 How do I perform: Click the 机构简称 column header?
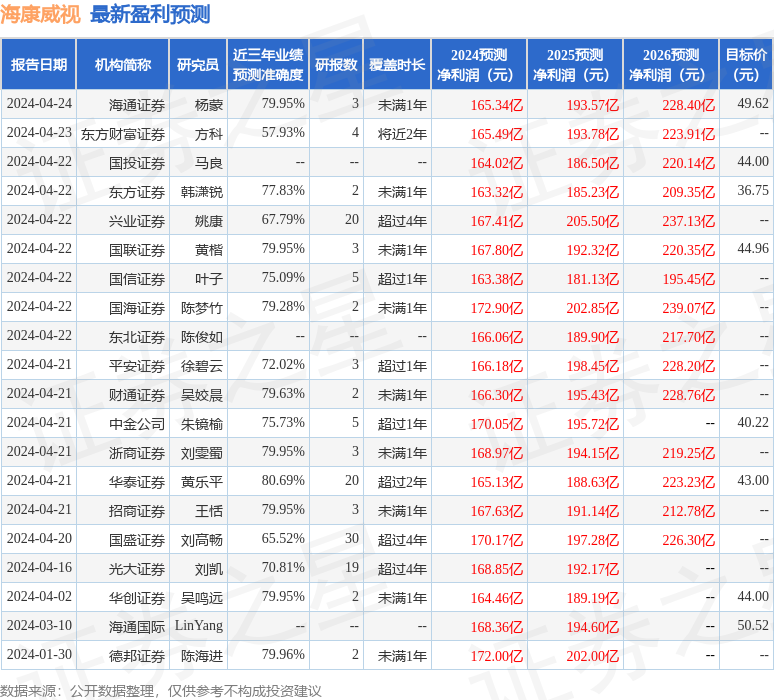pyautogui.click(x=122, y=65)
